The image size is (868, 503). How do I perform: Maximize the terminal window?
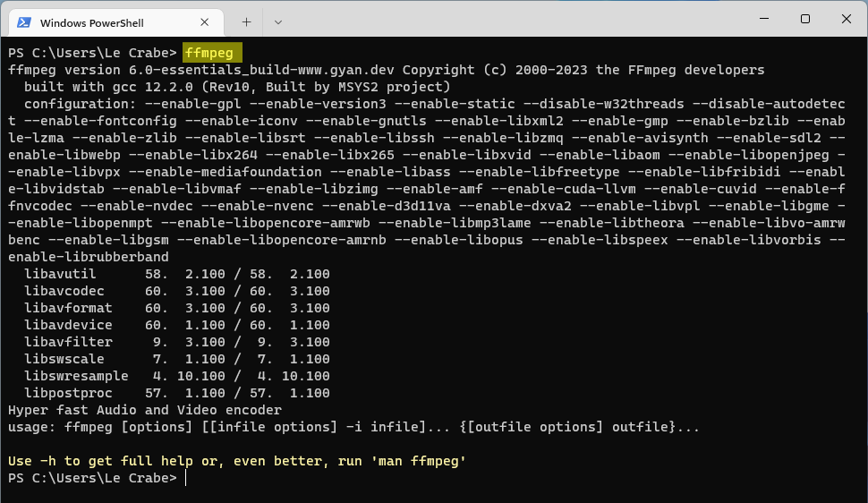[805, 19]
